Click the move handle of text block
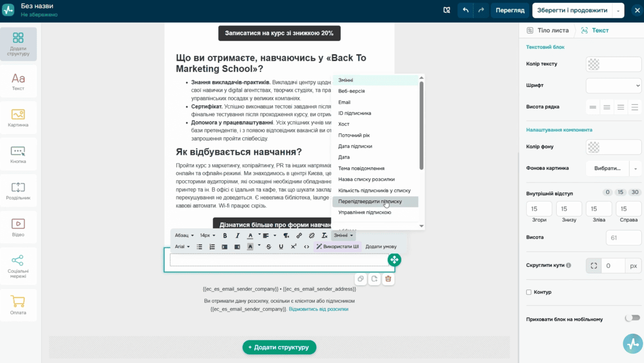This screenshot has width=644, height=363. (x=394, y=260)
